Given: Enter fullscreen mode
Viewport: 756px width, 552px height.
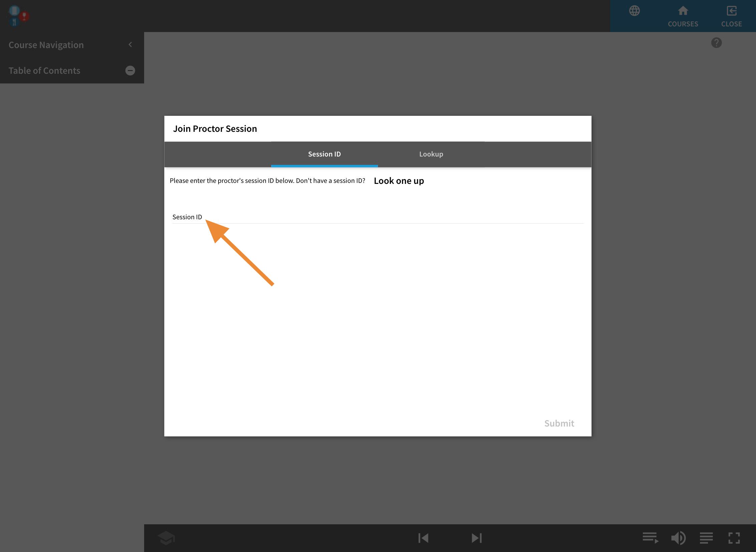Looking at the screenshot, I should point(734,538).
